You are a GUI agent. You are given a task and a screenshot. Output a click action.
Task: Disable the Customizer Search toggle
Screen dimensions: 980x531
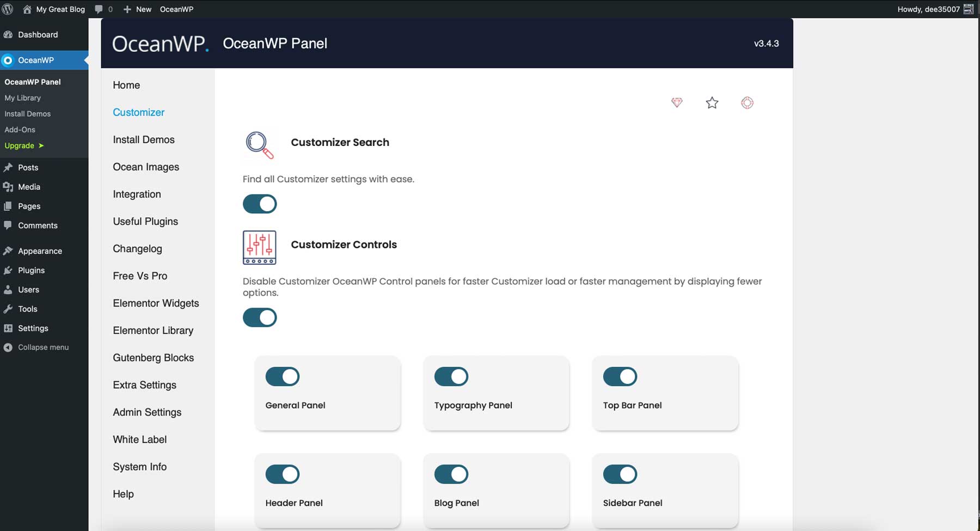[x=260, y=204]
